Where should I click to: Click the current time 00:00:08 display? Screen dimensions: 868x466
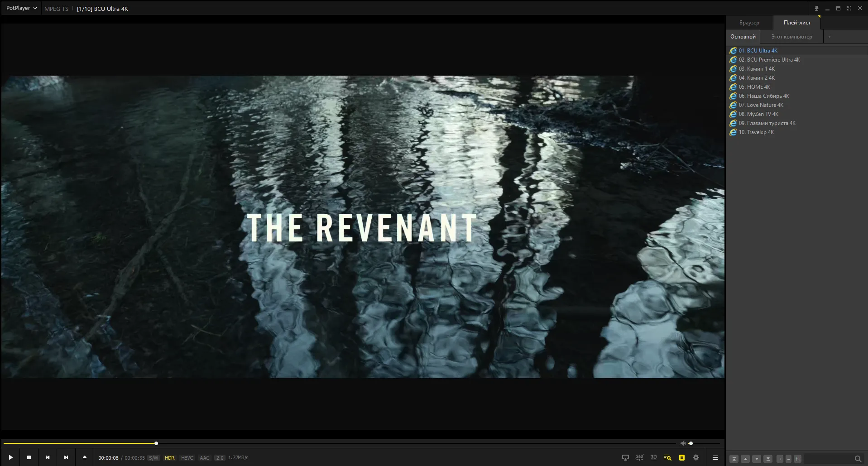pos(108,458)
